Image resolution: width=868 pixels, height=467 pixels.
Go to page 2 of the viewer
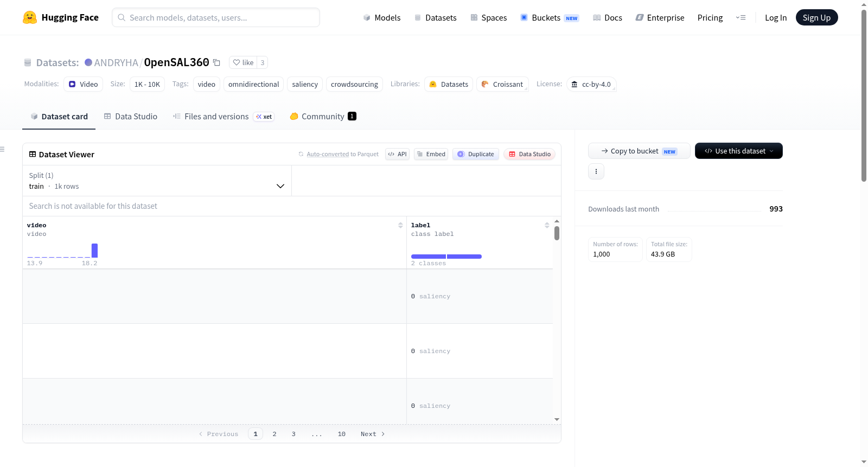click(275, 434)
